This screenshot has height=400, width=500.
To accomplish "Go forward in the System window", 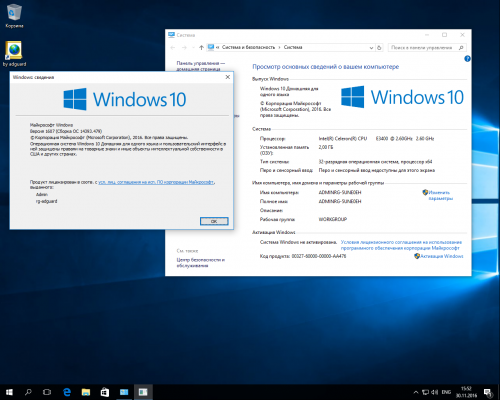I will (184, 48).
